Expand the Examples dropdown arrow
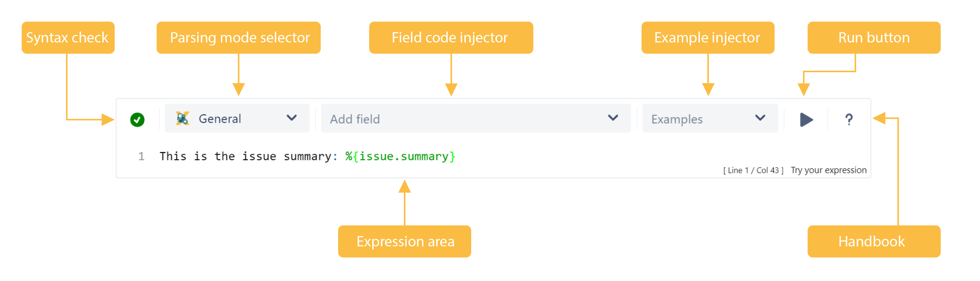The height and width of the screenshot is (281, 980). pos(760,118)
